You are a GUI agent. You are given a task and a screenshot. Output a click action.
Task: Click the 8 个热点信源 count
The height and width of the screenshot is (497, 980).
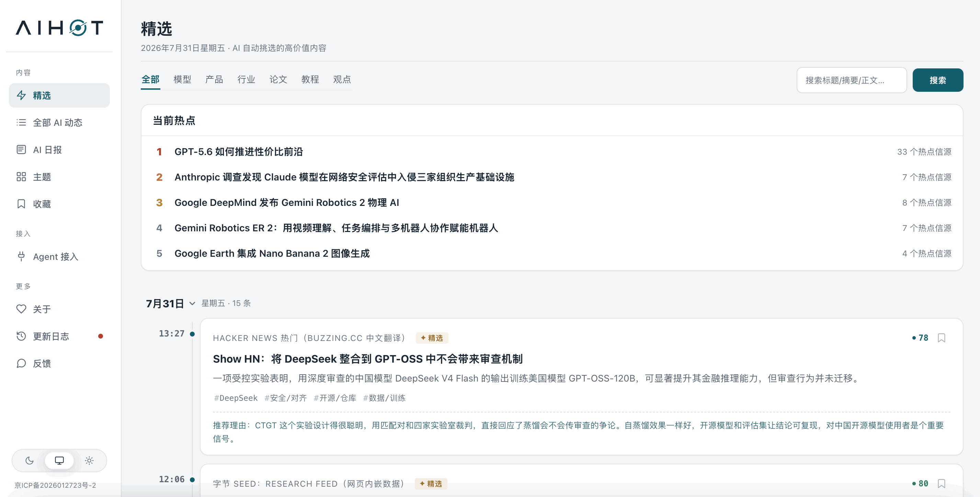[x=927, y=202]
